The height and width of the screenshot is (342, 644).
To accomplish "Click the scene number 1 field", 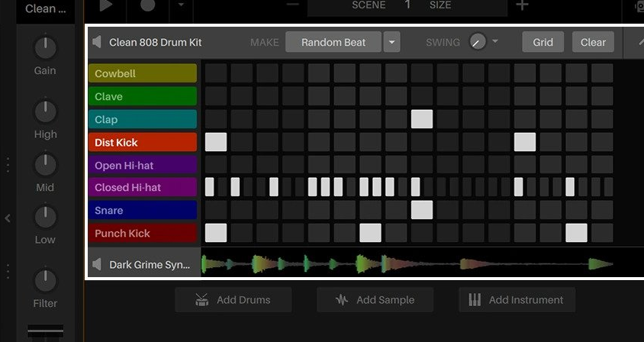I will coord(407,5).
